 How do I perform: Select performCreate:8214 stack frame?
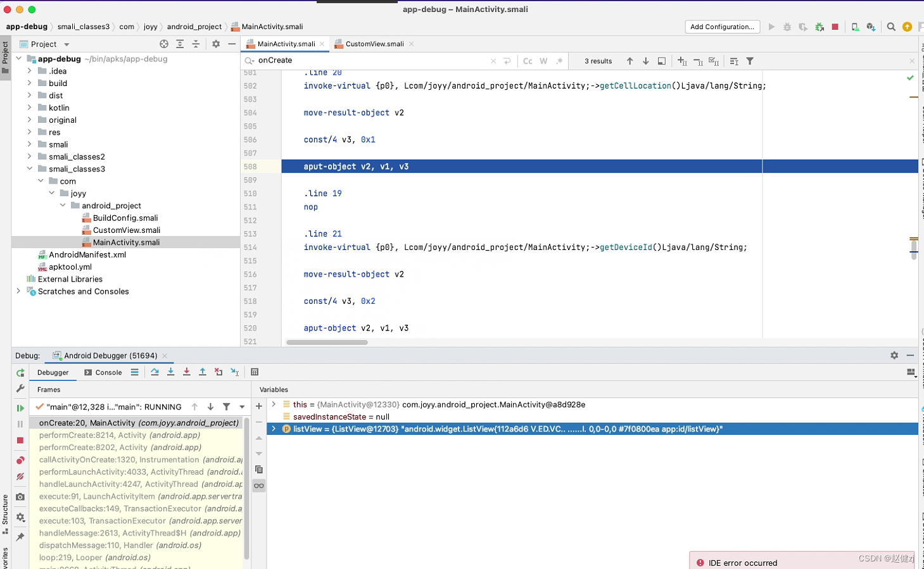point(120,435)
